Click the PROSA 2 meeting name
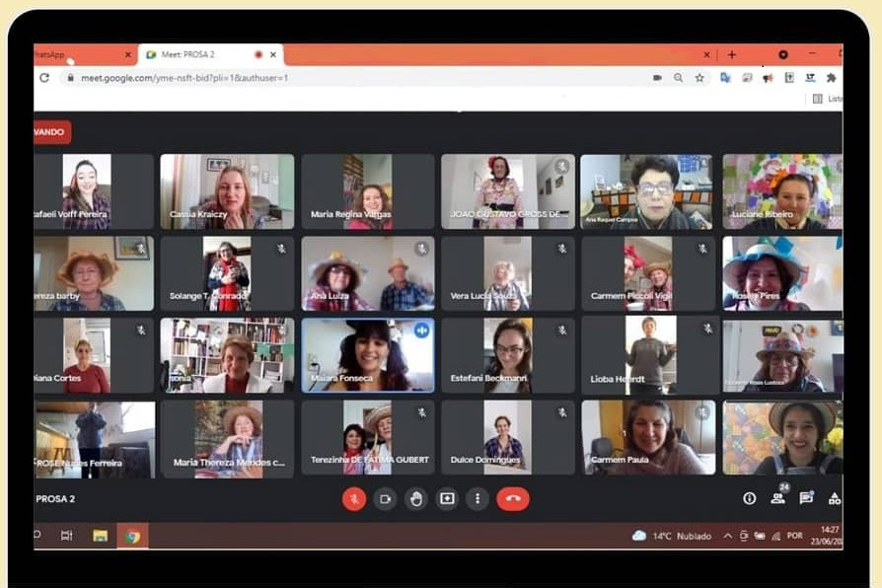The width and height of the screenshot is (882, 588). (55, 498)
